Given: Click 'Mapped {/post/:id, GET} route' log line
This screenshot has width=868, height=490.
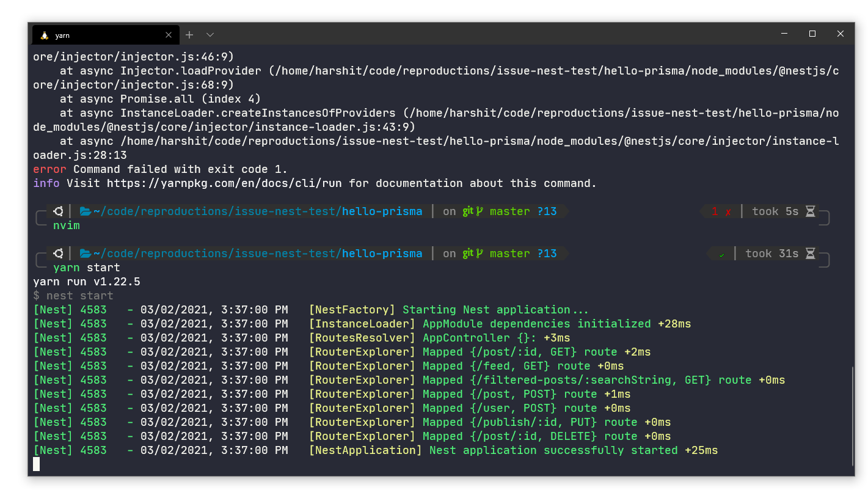Looking at the screenshot, I should tap(520, 352).
